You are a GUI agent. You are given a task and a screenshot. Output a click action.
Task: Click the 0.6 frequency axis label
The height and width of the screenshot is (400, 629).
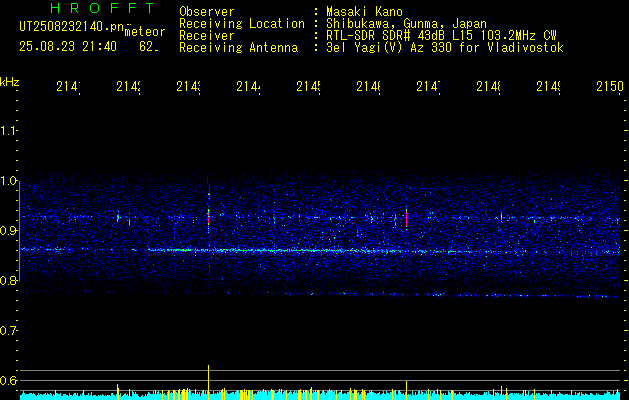[8, 380]
